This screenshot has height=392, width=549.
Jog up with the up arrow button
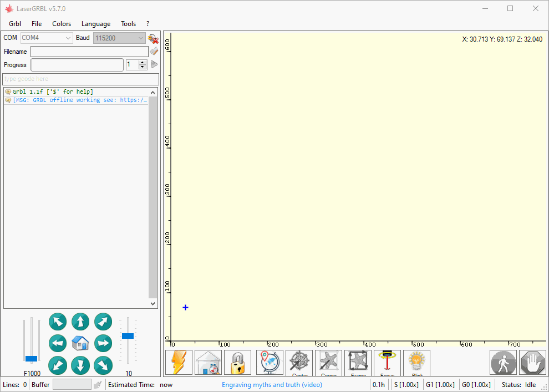coord(80,322)
